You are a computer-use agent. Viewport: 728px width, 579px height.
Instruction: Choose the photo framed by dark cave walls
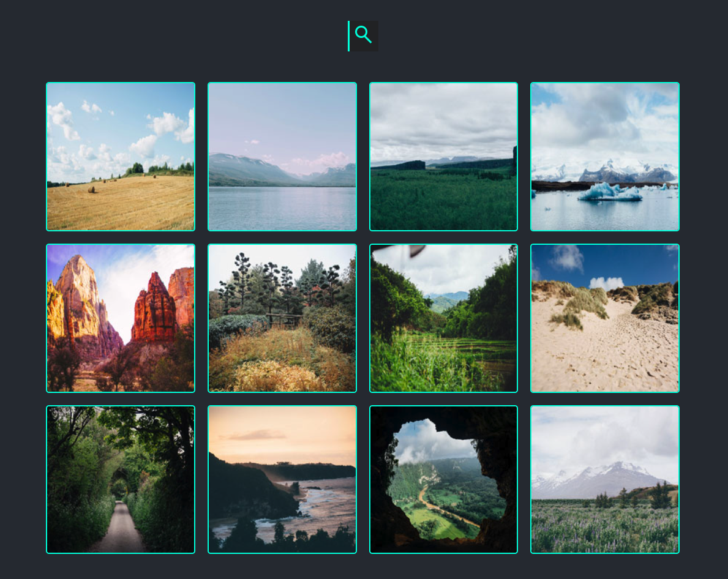[443, 480]
